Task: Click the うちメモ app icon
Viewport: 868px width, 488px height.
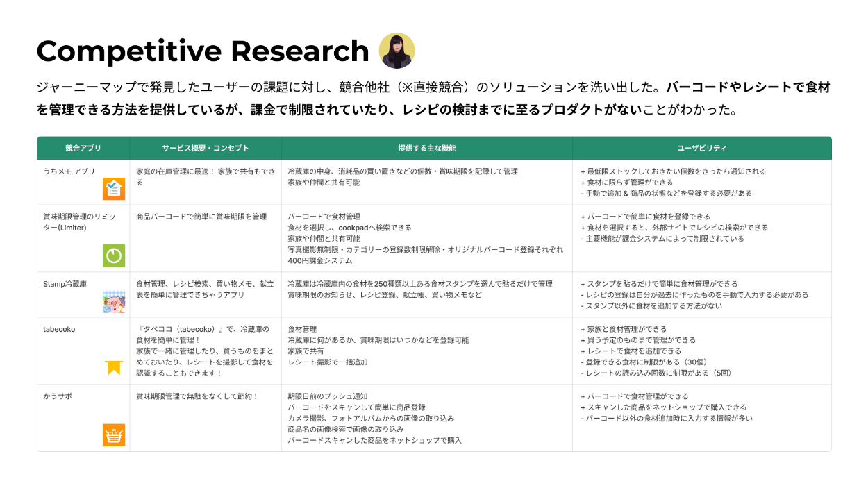Action: [x=114, y=189]
